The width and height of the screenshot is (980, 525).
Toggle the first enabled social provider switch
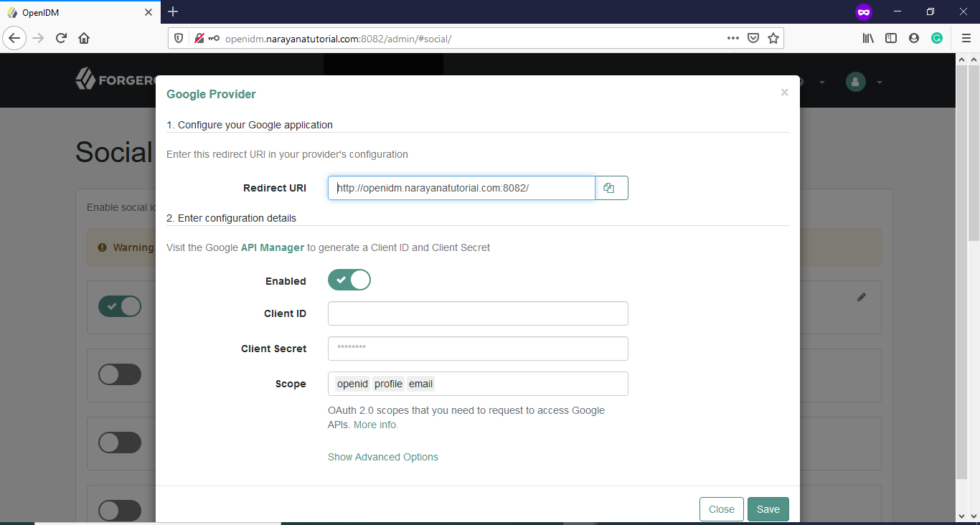coord(120,306)
